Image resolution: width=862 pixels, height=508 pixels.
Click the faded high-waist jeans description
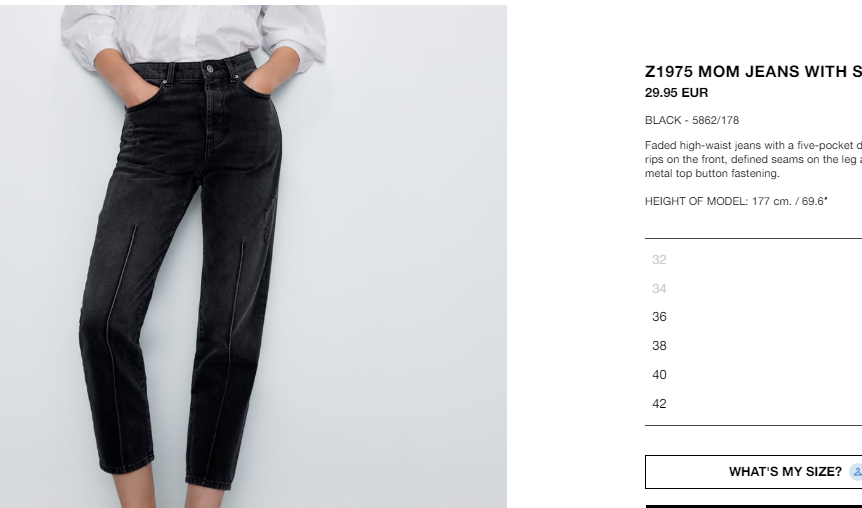[x=754, y=159]
